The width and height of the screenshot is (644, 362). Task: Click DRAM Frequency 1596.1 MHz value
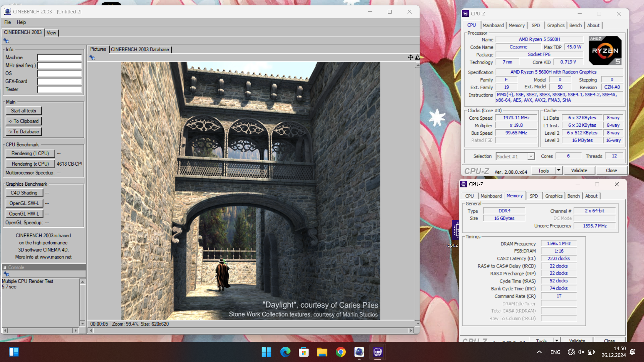(559, 244)
